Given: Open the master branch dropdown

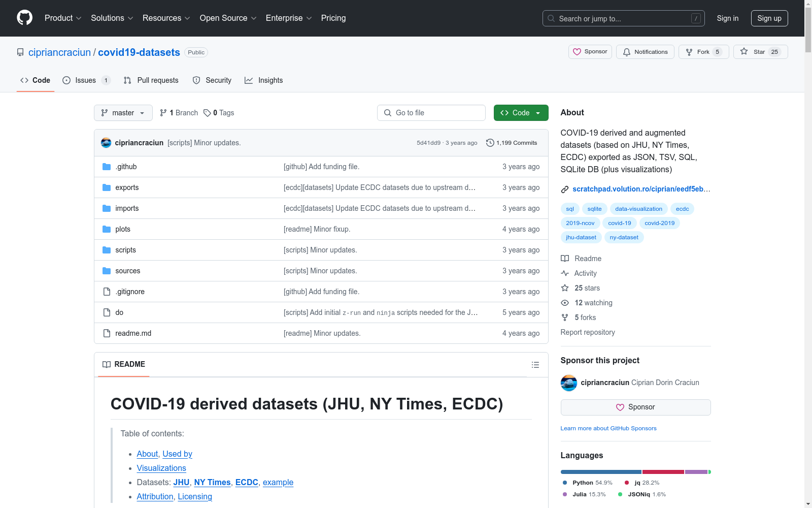Looking at the screenshot, I should tap(123, 113).
